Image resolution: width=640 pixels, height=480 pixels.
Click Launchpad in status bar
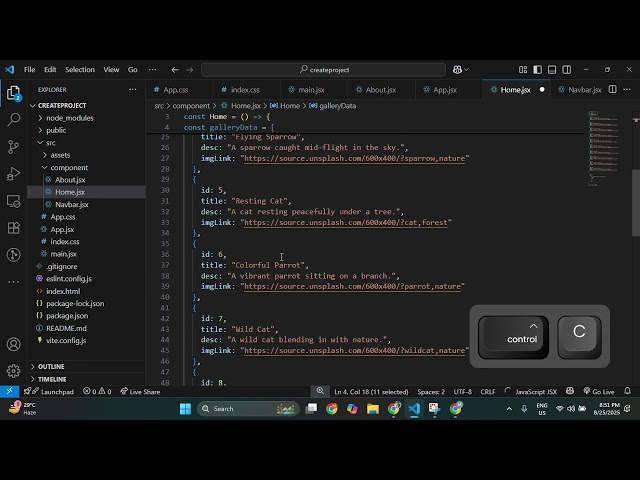point(49,392)
